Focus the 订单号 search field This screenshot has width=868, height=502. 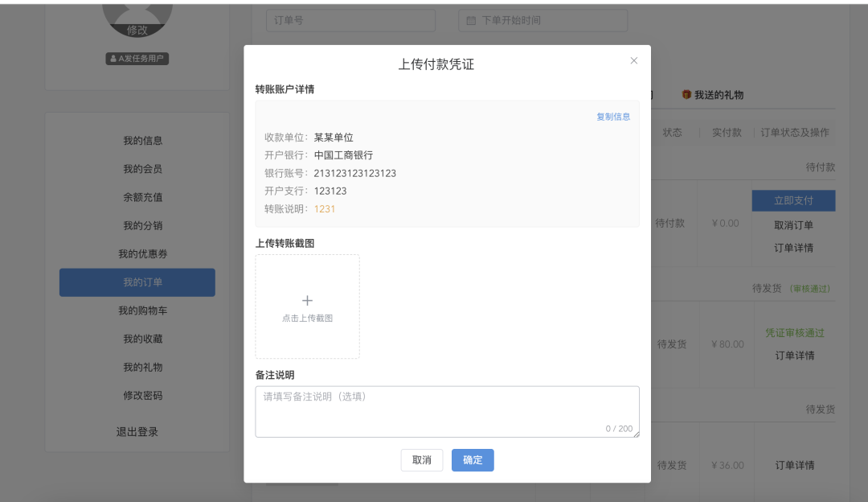coord(351,20)
